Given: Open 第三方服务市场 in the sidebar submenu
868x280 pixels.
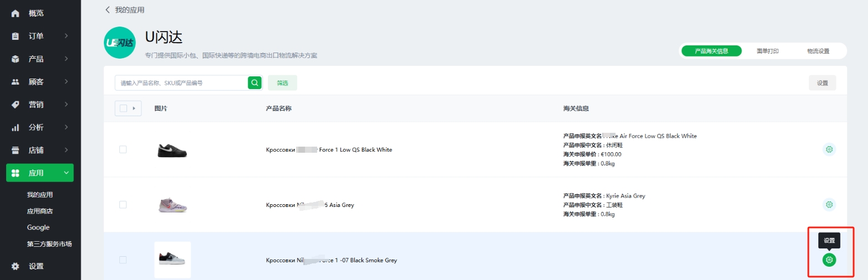Looking at the screenshot, I should pyautogui.click(x=49, y=244).
